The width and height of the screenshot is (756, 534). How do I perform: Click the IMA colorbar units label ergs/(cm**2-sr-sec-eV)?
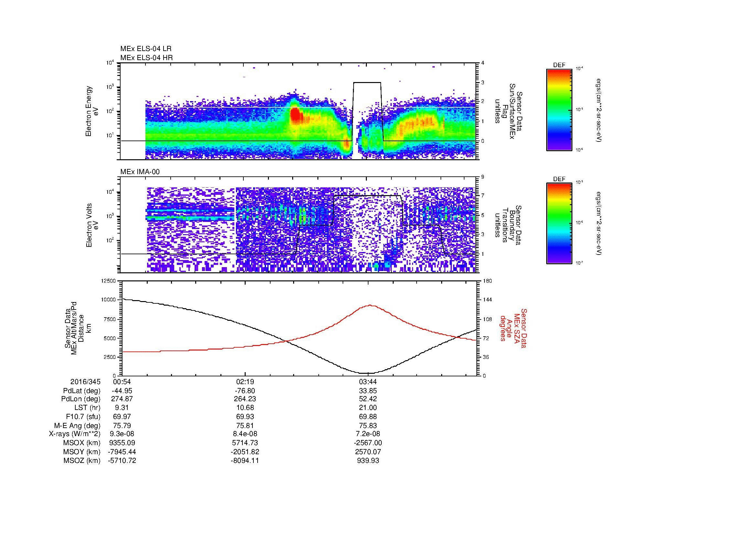point(599,224)
